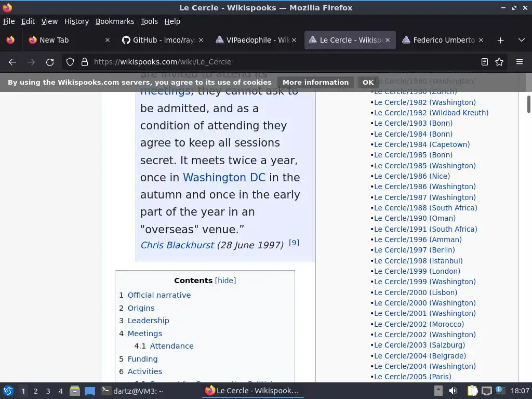Jump to citation reference 9
The height and width of the screenshot is (399, 532).
294,243
